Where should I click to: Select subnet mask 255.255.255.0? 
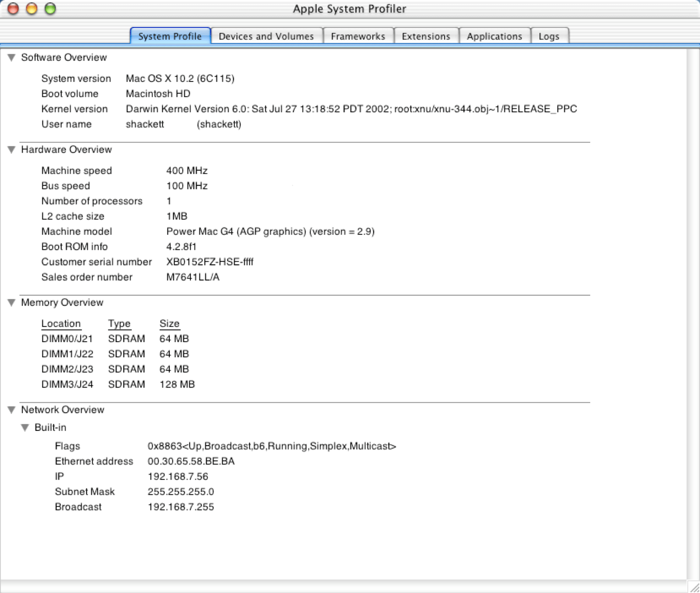pyautogui.click(x=181, y=492)
